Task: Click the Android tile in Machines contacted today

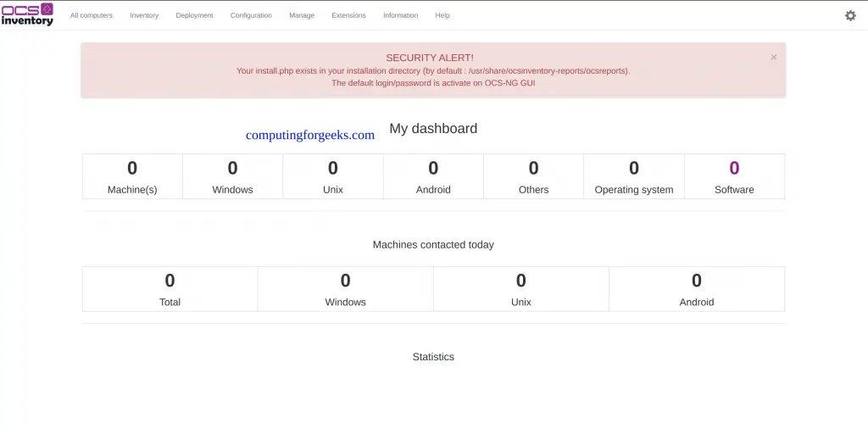Action: pyautogui.click(x=697, y=289)
